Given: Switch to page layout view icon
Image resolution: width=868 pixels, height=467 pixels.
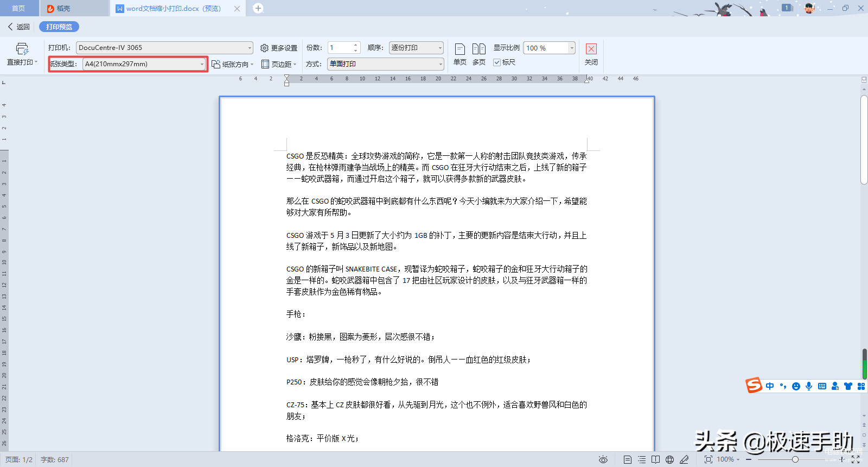Looking at the screenshot, I should point(628,459).
